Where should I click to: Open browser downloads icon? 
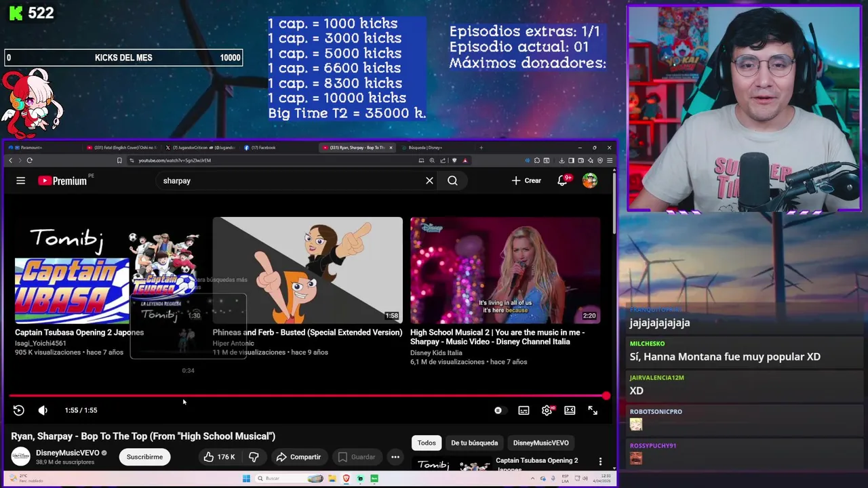[561, 161]
